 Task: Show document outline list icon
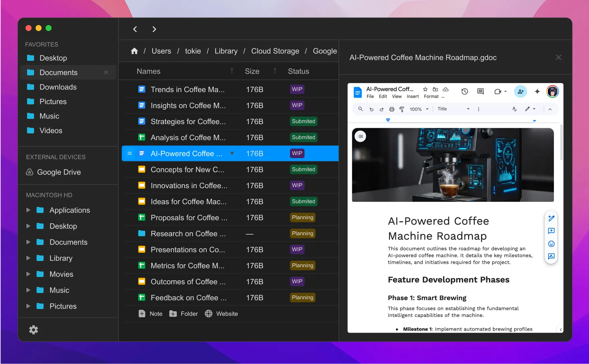[360, 136]
